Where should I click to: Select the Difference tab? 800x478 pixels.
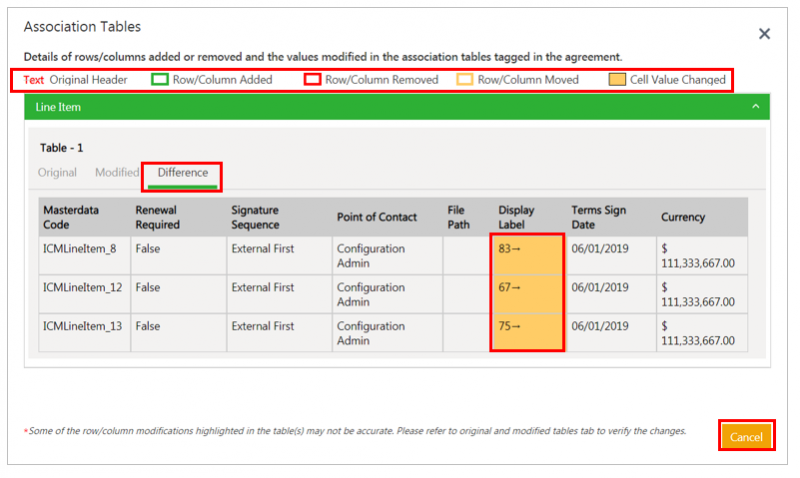coord(183,173)
